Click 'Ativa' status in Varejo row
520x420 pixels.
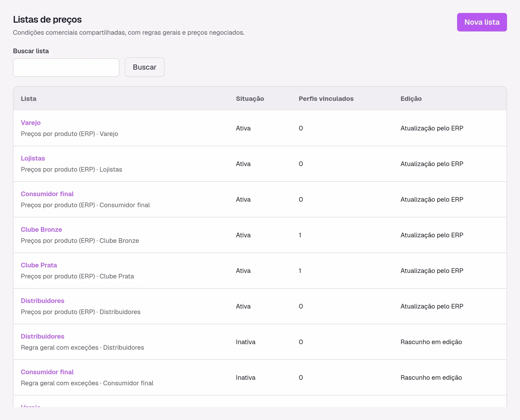coord(243,128)
